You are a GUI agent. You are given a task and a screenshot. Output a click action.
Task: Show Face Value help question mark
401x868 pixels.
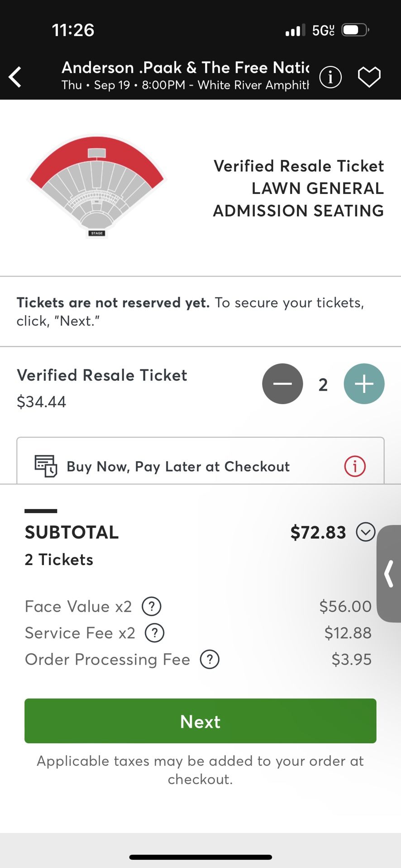(x=152, y=606)
